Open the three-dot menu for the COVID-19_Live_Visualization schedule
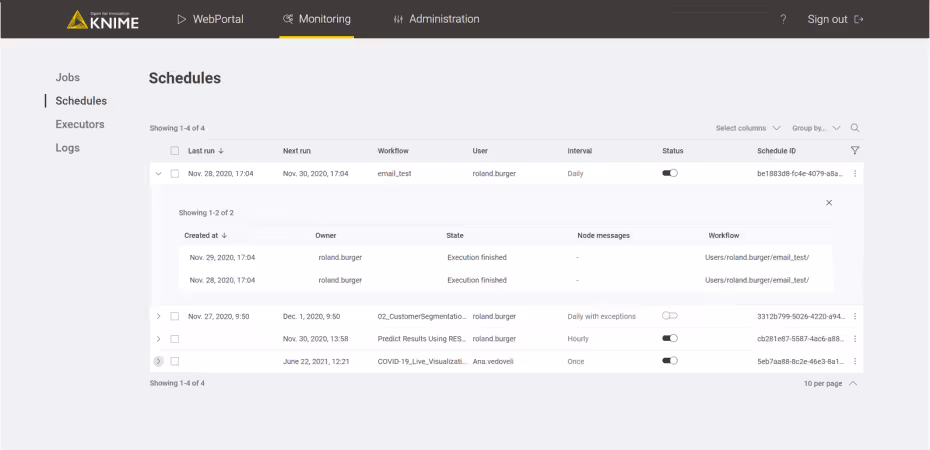930x450 pixels. tap(855, 361)
